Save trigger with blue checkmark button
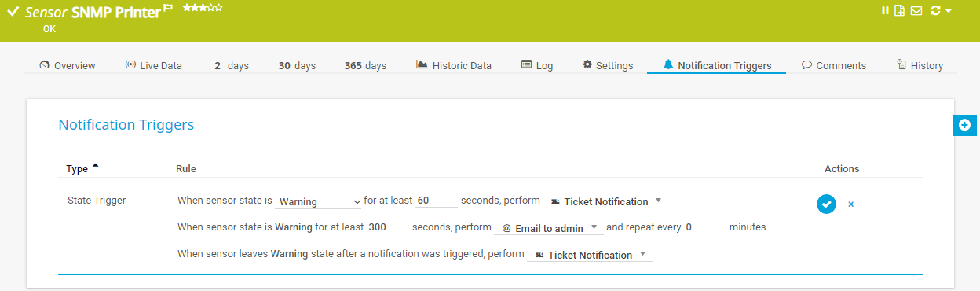The image size is (980, 291). pyautogui.click(x=826, y=204)
